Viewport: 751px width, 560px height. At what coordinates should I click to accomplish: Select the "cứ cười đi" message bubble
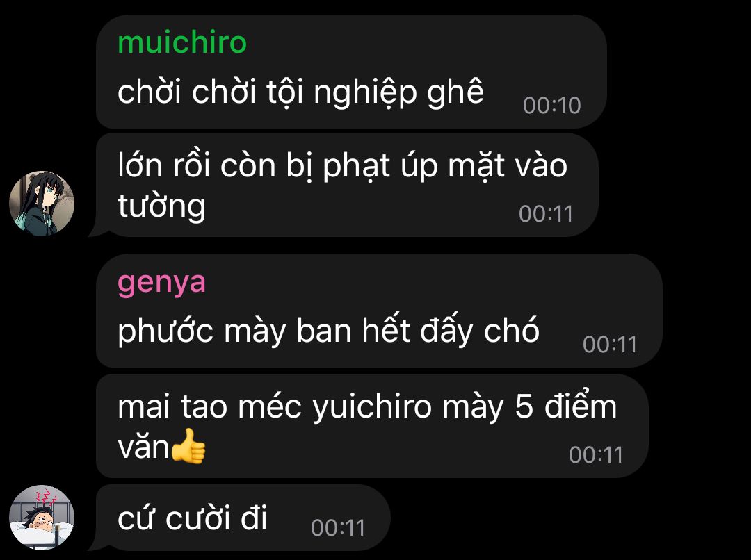[243, 518]
